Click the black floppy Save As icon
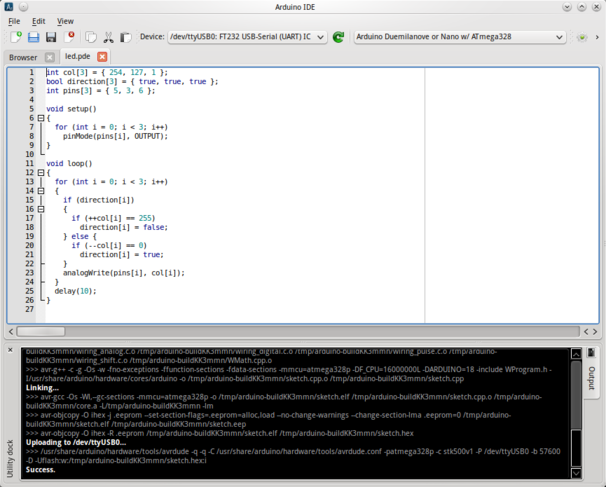 click(51, 37)
